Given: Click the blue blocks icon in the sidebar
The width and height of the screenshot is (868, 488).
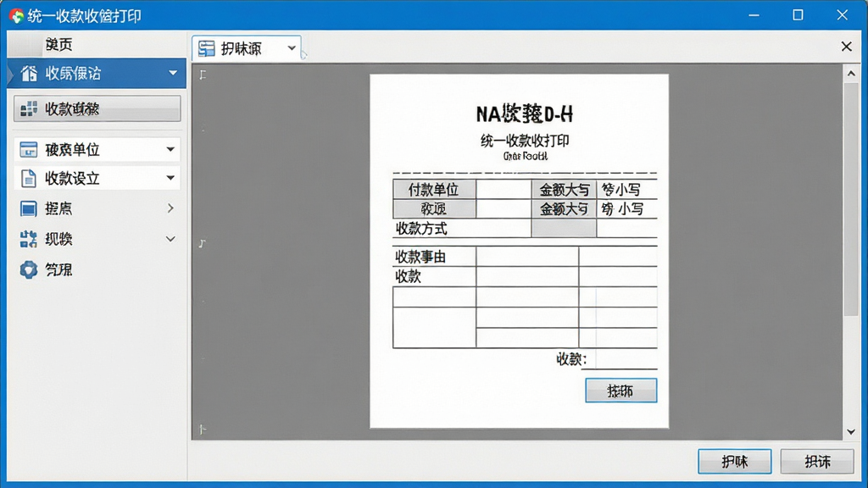Looking at the screenshot, I should (x=28, y=239).
